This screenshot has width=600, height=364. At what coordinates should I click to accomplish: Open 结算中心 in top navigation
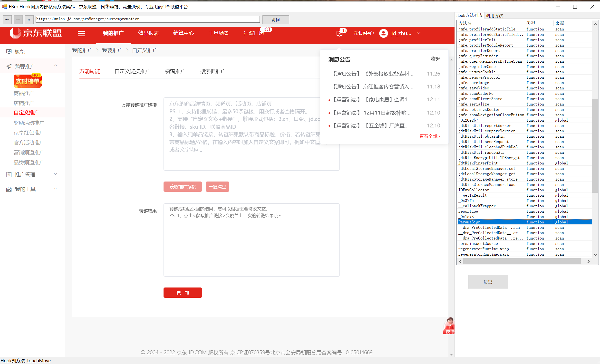tap(184, 33)
